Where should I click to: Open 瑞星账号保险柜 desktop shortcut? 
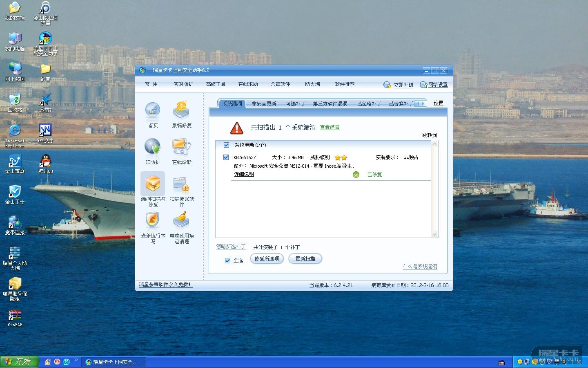[15, 289]
